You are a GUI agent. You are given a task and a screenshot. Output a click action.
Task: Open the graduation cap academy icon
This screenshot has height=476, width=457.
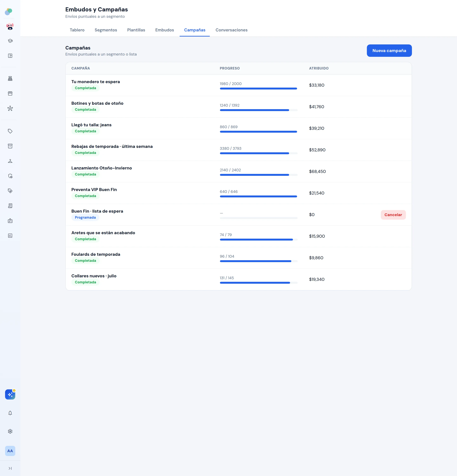pos(10,41)
